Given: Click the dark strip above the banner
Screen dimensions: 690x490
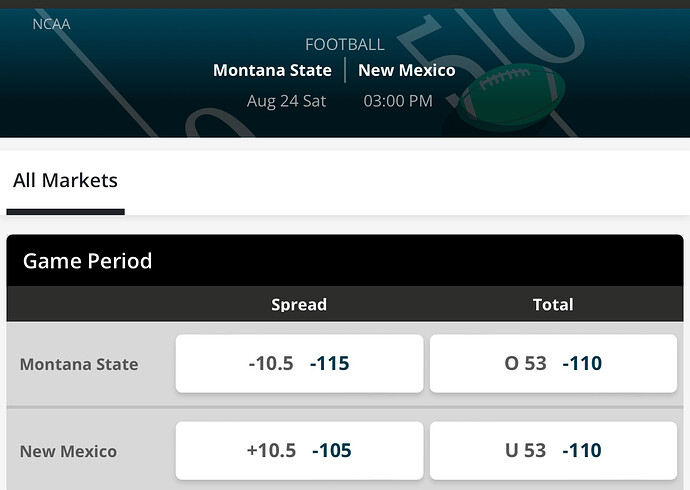Looking at the screenshot, I should click(x=345, y=4).
